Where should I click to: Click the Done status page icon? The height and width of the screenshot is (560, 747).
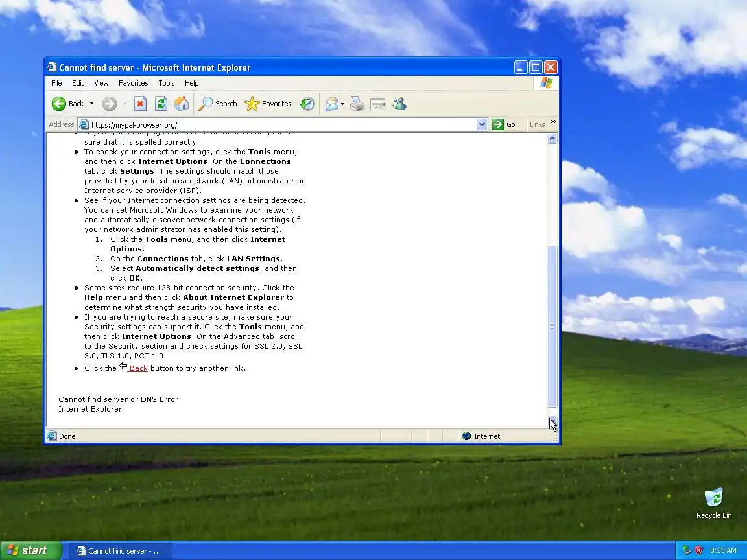52,436
